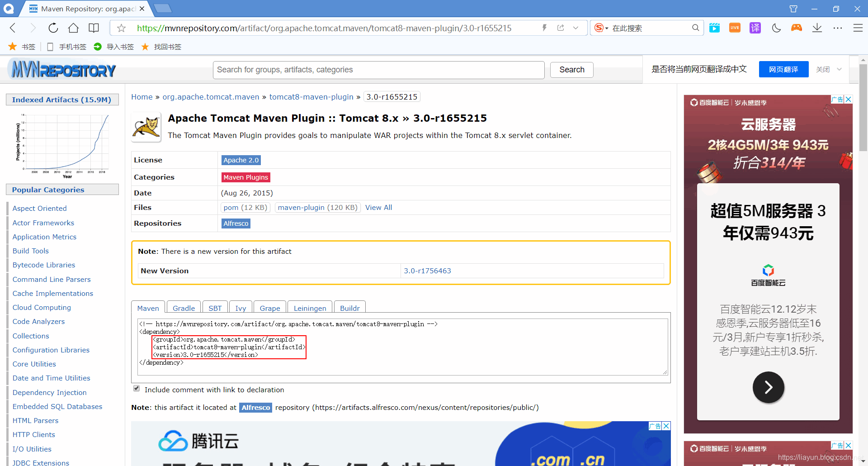Focus the artifact search input field

(378, 70)
